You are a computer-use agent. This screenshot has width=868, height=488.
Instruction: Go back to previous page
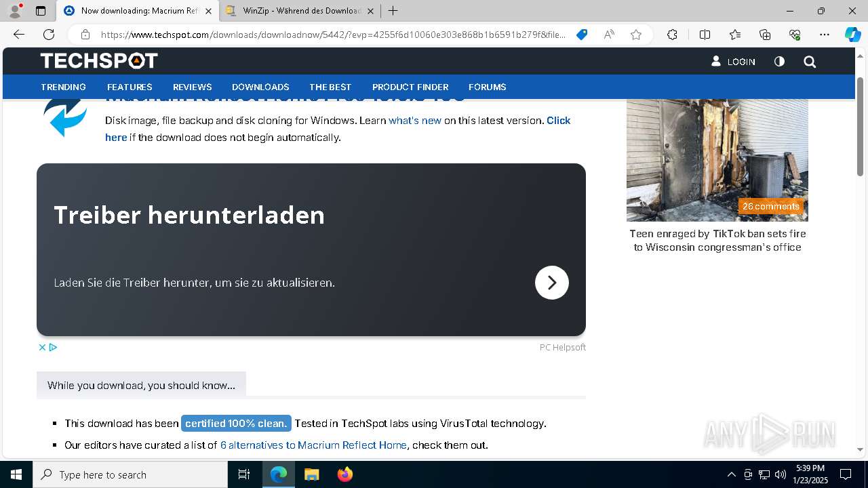coord(19,35)
